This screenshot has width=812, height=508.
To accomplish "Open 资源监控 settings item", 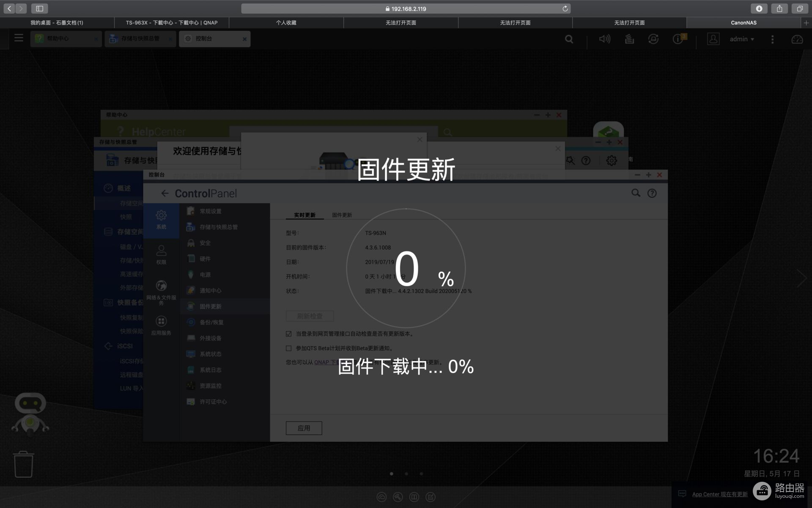I will click(x=225, y=386).
